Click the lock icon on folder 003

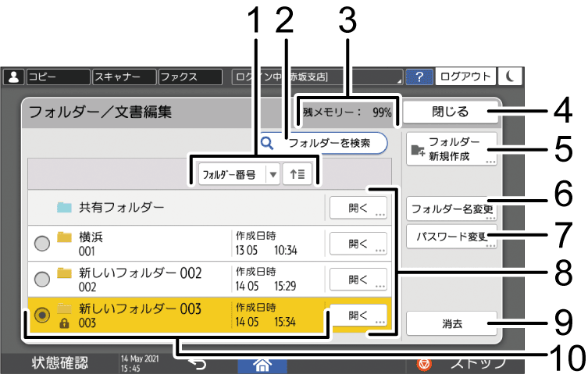pyautogui.click(x=64, y=323)
